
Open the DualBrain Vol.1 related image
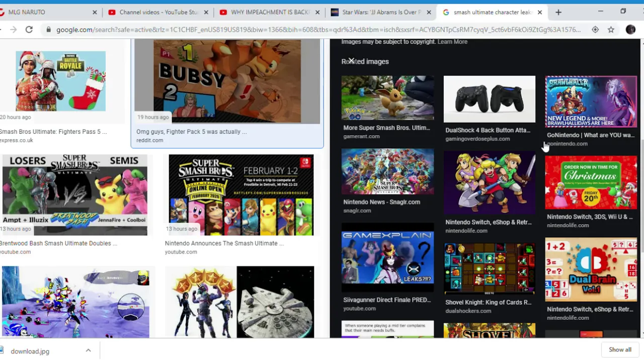pyautogui.click(x=591, y=269)
